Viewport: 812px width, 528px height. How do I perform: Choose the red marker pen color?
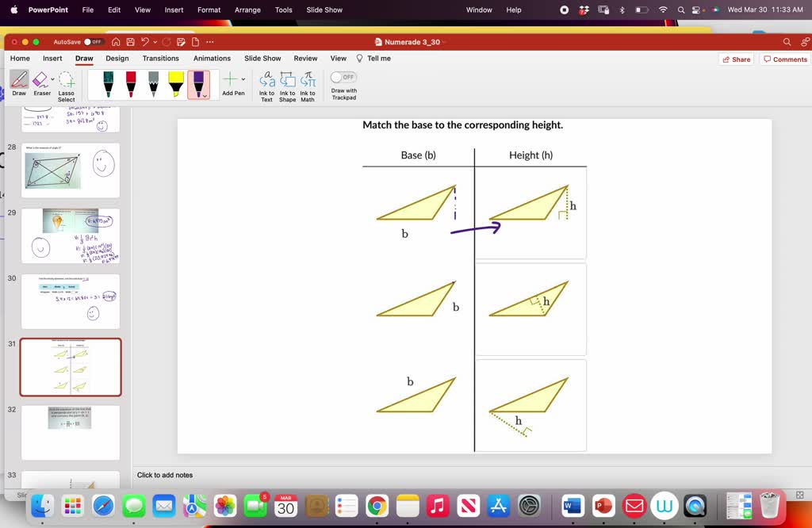(132, 82)
